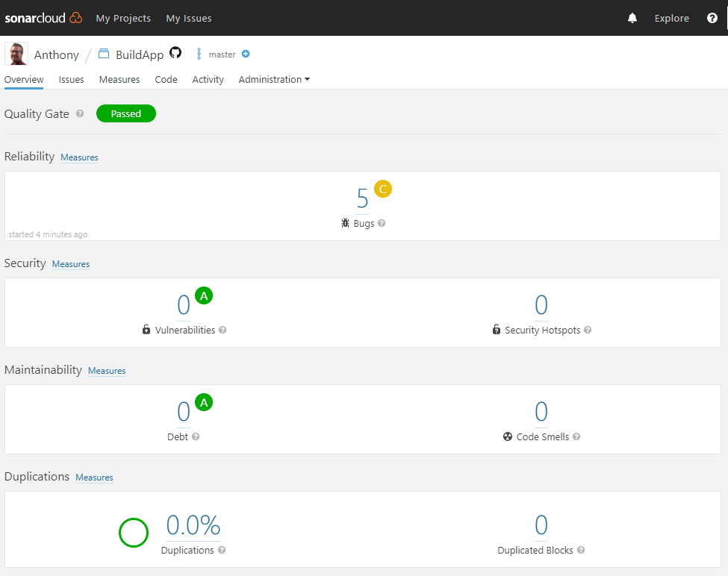
Task: Open the Activity tab
Action: [208, 79]
